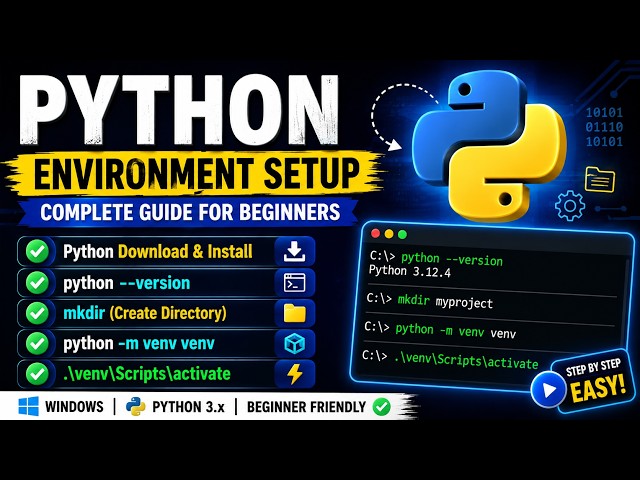Click the lightning bolt icon beside activate
The height and width of the screenshot is (480, 640).
(x=294, y=374)
